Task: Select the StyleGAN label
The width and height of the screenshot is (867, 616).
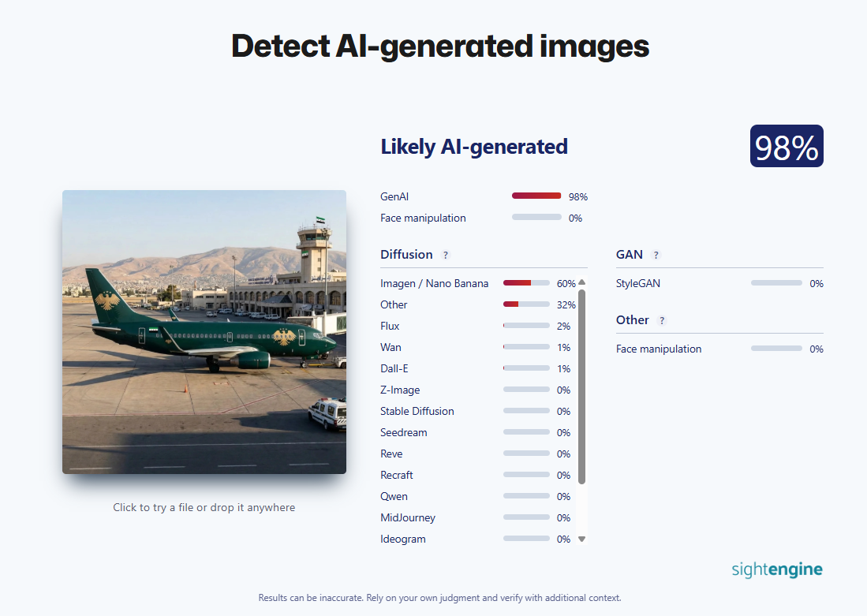Action: coord(637,283)
